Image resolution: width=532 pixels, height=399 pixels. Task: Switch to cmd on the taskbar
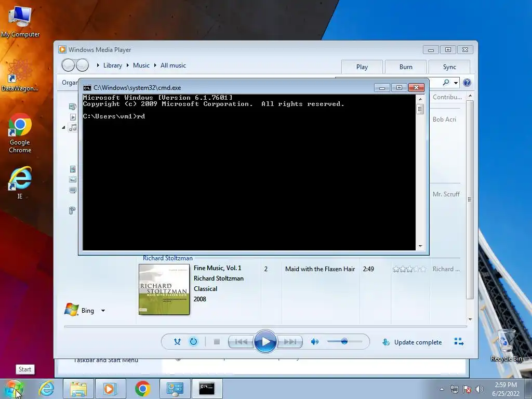tap(207, 389)
